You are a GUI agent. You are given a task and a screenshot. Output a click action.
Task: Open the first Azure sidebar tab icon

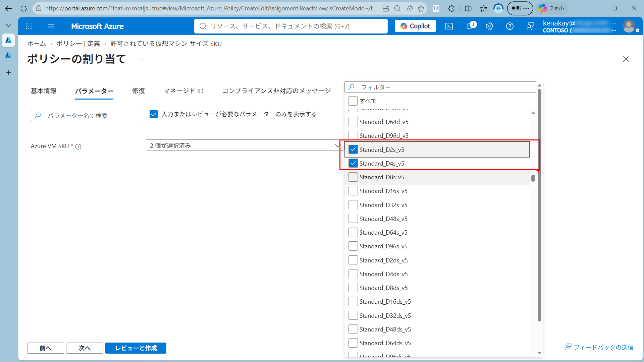tap(8, 40)
